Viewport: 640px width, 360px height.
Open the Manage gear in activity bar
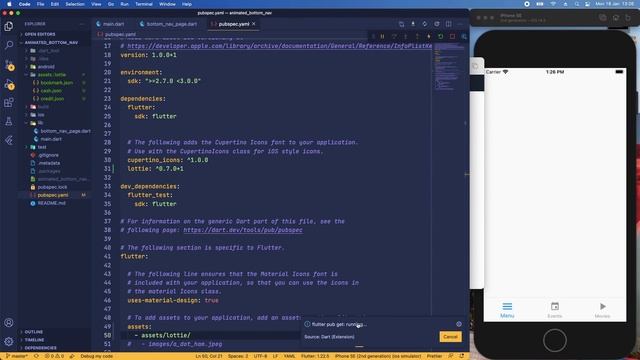point(9,341)
